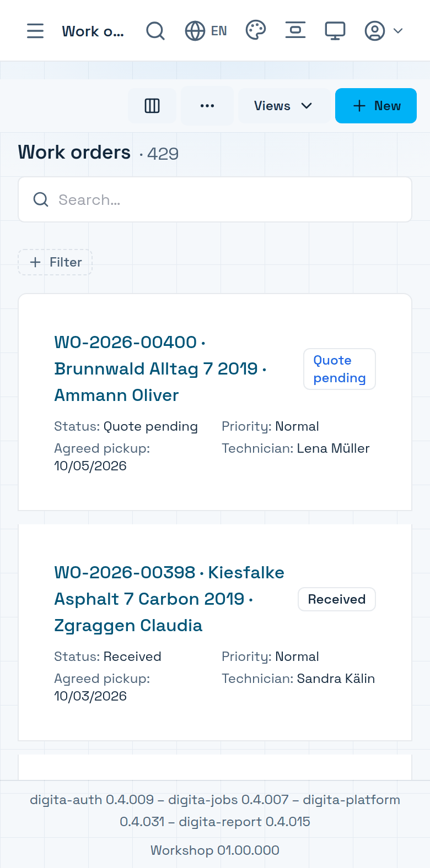Click the Quote pending status badge

[340, 369]
